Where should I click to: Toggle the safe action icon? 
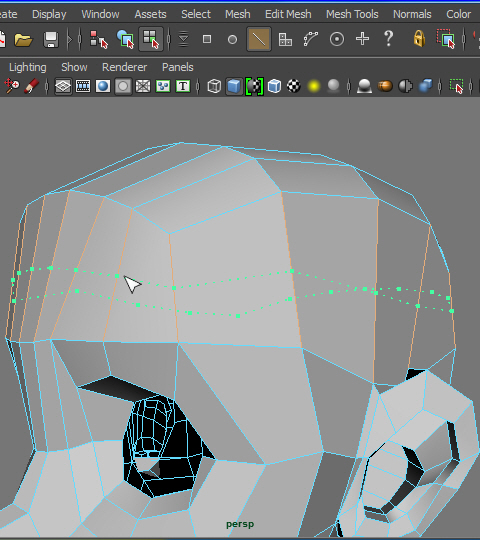coord(163,86)
